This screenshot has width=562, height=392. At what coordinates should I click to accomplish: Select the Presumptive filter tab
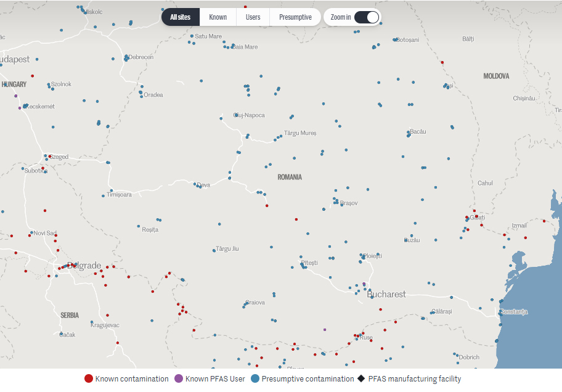point(295,17)
